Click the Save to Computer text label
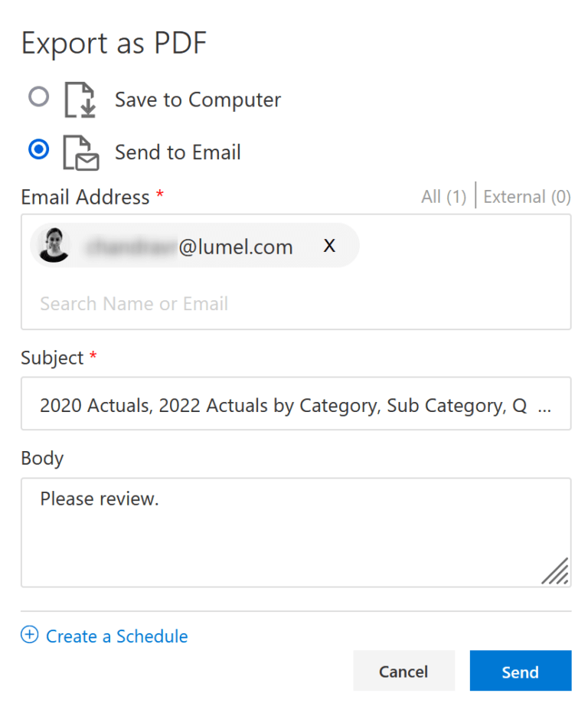Viewport: 588px width, 703px height. click(198, 100)
